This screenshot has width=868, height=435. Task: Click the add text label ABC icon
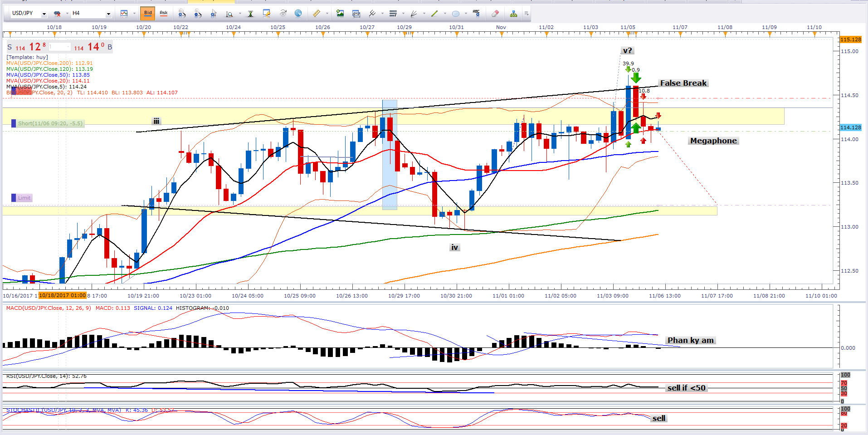[476, 14]
